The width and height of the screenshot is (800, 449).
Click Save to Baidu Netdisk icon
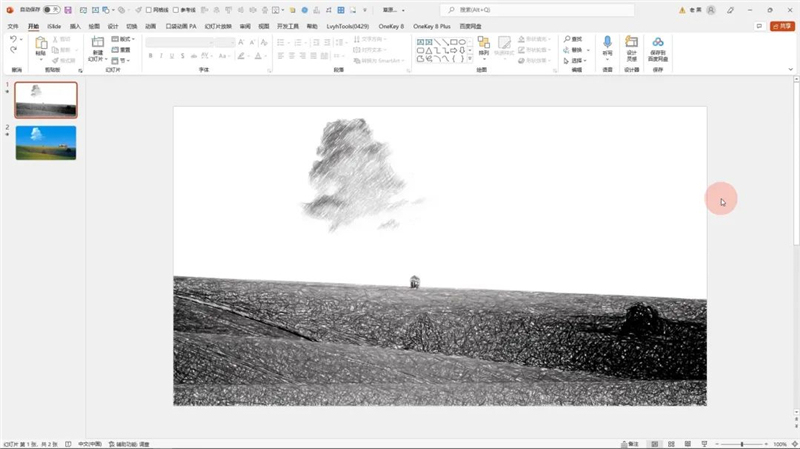click(658, 44)
